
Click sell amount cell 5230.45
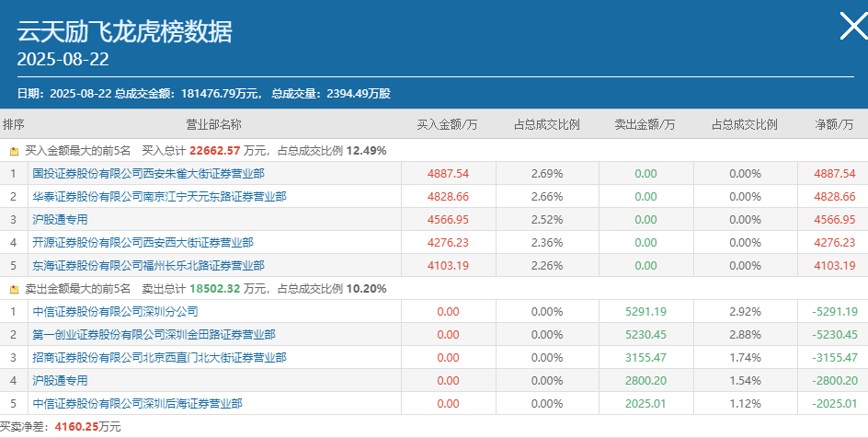(x=646, y=334)
